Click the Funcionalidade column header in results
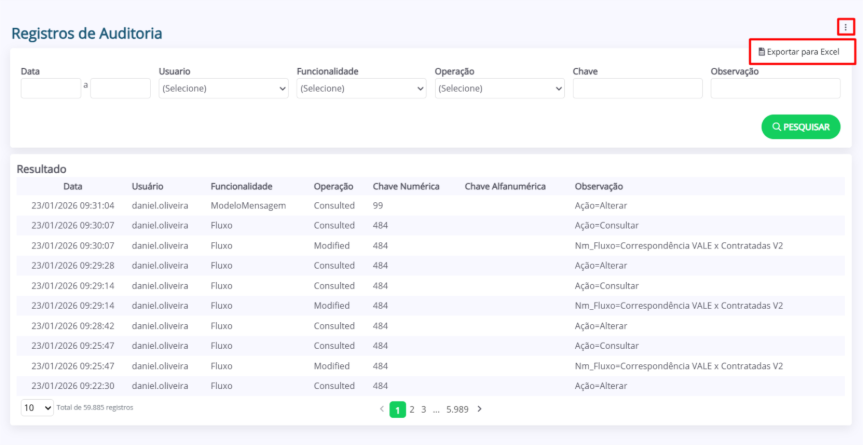This screenshot has width=864, height=445. click(x=241, y=186)
